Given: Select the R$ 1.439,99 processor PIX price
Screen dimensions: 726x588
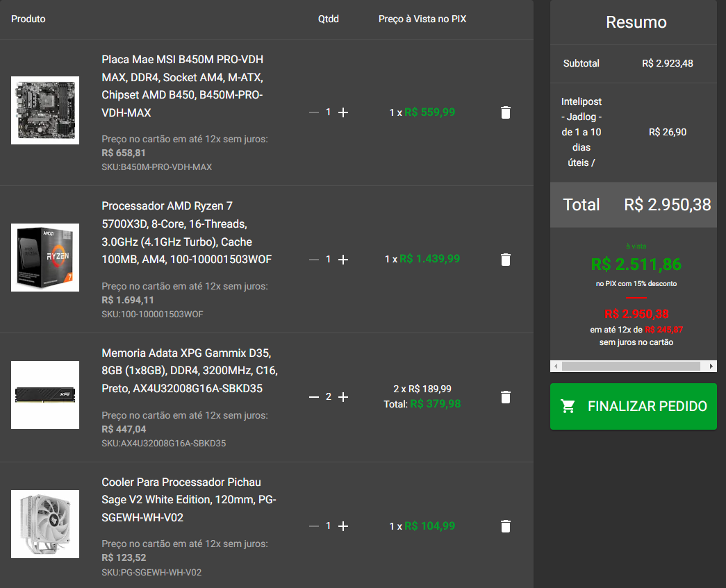Looking at the screenshot, I should (x=429, y=259).
